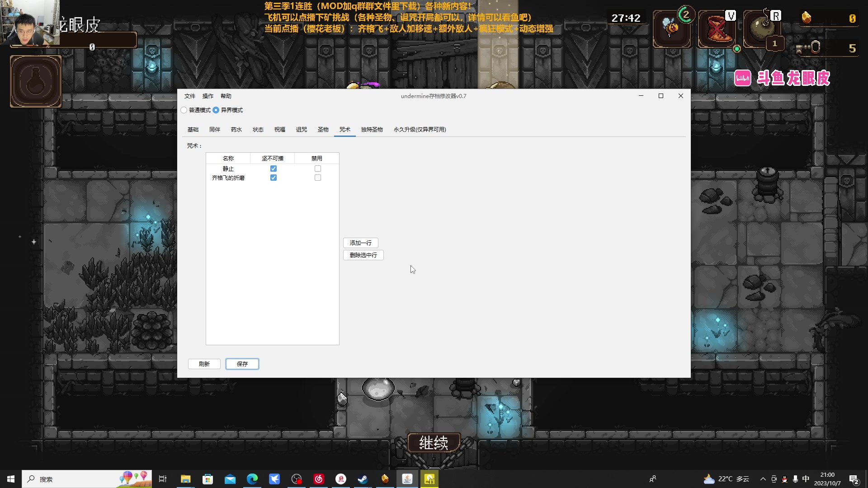
Task: Open the weather widget showing 22°C
Action: click(x=726, y=479)
